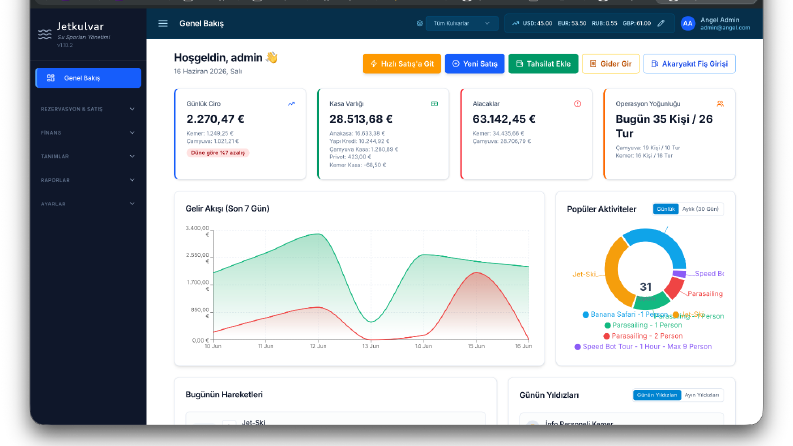Expand the Finans sidebar section
The height and width of the screenshot is (446, 793).
pyautogui.click(x=87, y=132)
